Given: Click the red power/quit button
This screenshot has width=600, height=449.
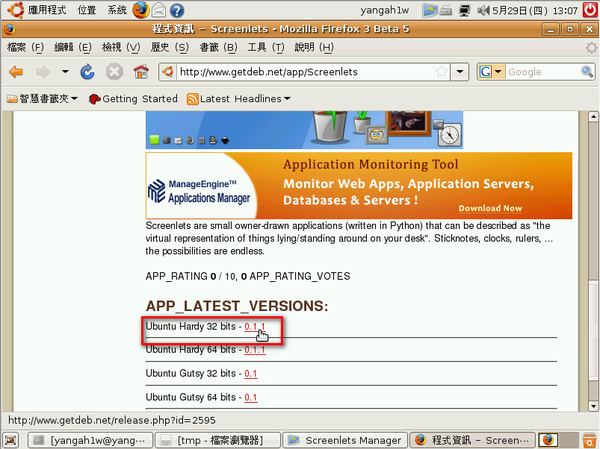Looking at the screenshot, I should tap(590, 10).
